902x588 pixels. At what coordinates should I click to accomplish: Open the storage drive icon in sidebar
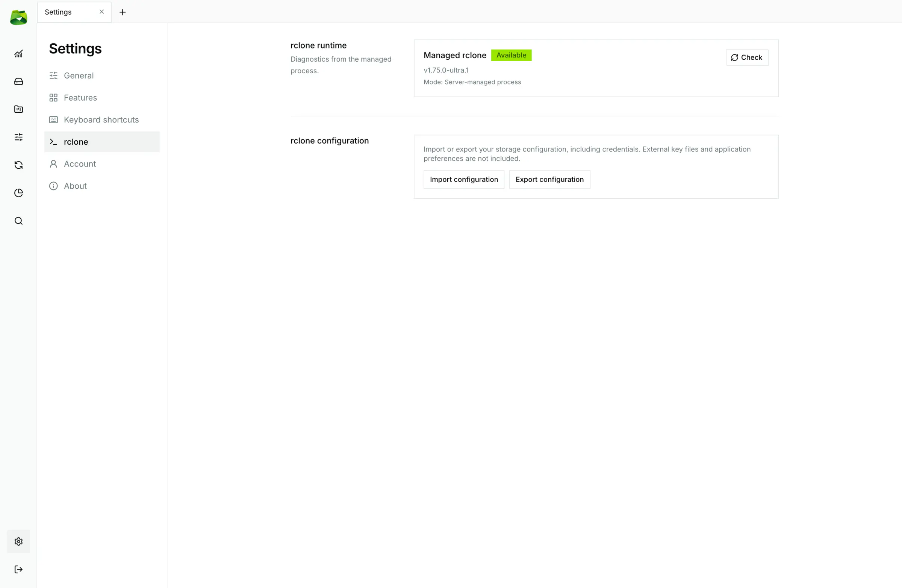click(x=18, y=82)
